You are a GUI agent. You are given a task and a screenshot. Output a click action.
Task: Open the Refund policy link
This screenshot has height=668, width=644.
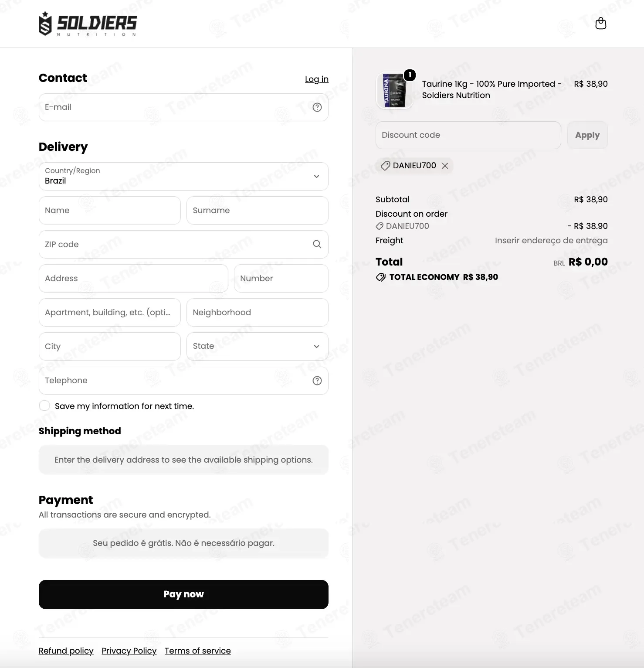click(x=66, y=651)
